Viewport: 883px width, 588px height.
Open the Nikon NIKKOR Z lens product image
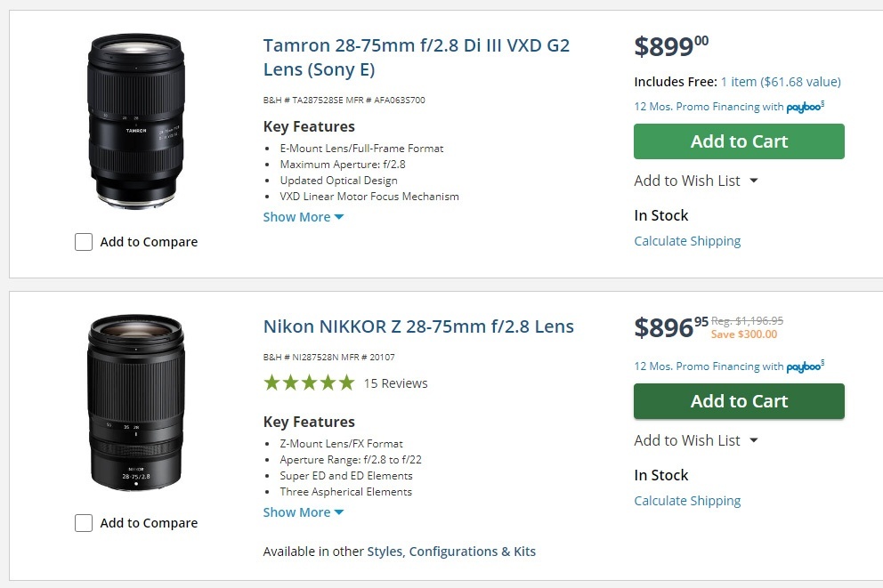click(135, 402)
